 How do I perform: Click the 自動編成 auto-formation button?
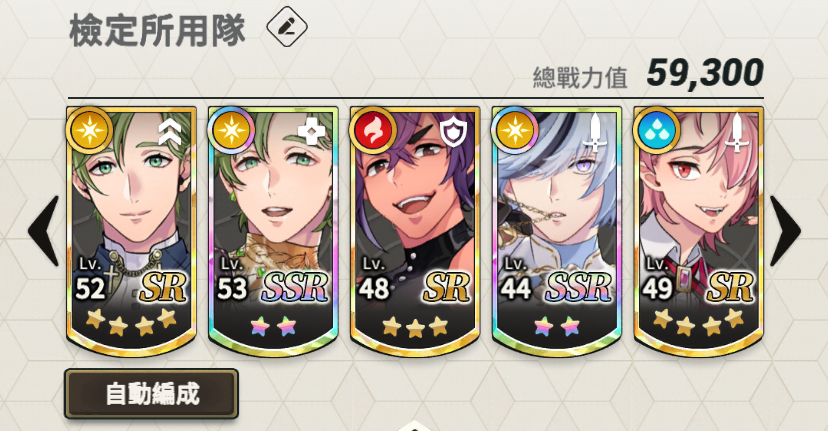click(152, 394)
